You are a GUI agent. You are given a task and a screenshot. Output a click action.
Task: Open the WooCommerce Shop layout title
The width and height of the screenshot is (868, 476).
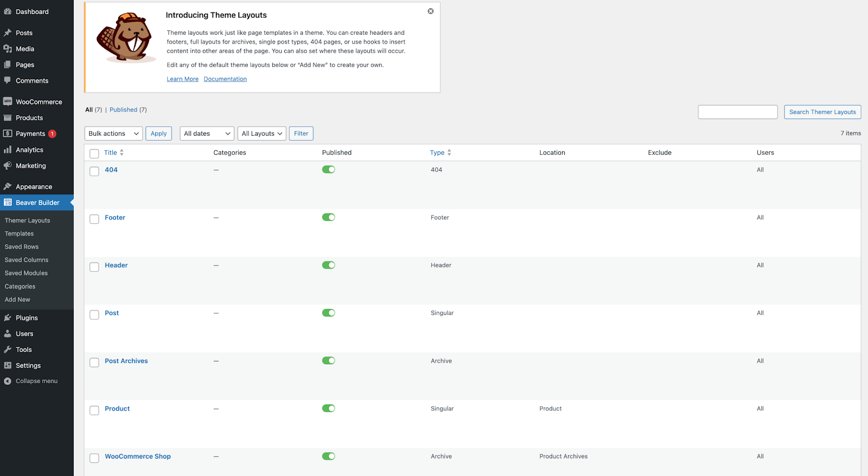click(x=138, y=456)
